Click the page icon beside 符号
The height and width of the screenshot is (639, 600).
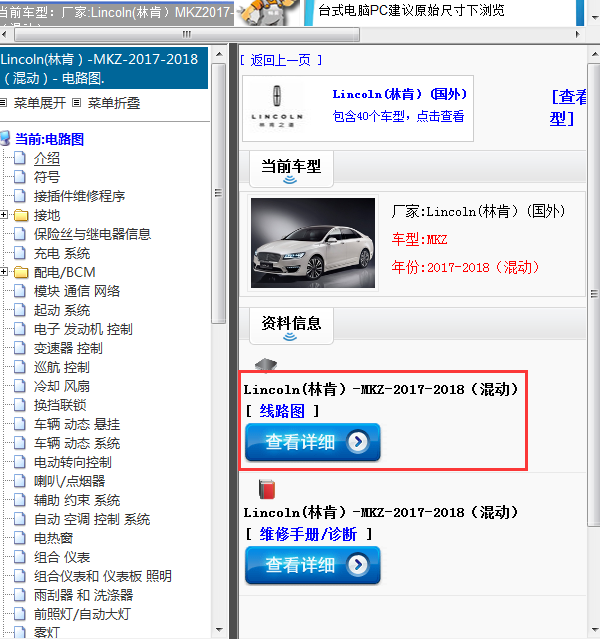coord(20,177)
